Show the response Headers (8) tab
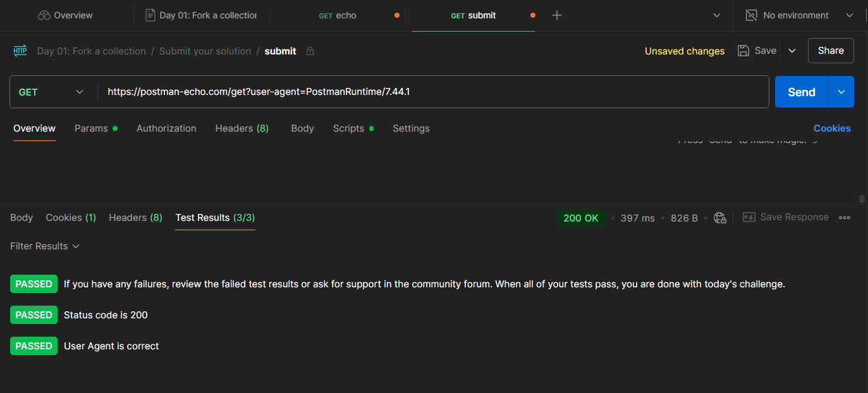Screen dimensions: 868x393 click(x=135, y=218)
